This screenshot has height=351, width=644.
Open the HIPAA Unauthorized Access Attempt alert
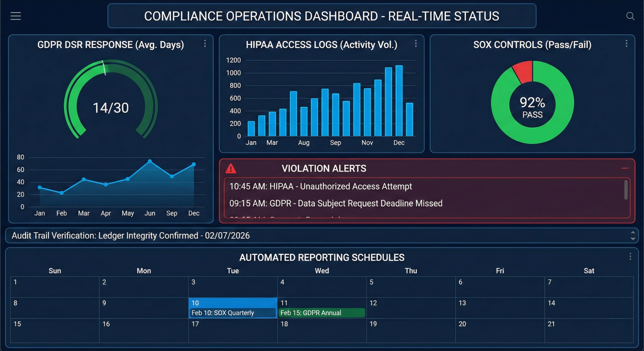(x=321, y=186)
